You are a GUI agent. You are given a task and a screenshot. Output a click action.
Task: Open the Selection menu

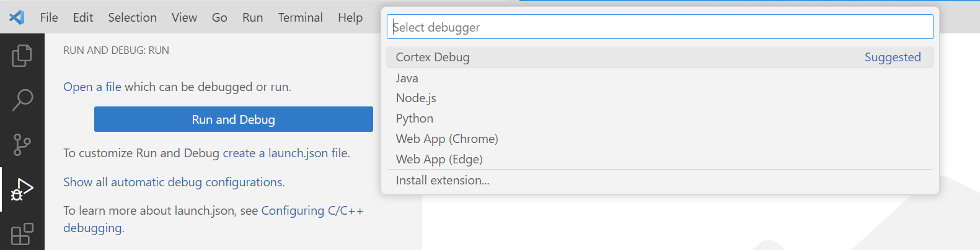pyautogui.click(x=132, y=17)
